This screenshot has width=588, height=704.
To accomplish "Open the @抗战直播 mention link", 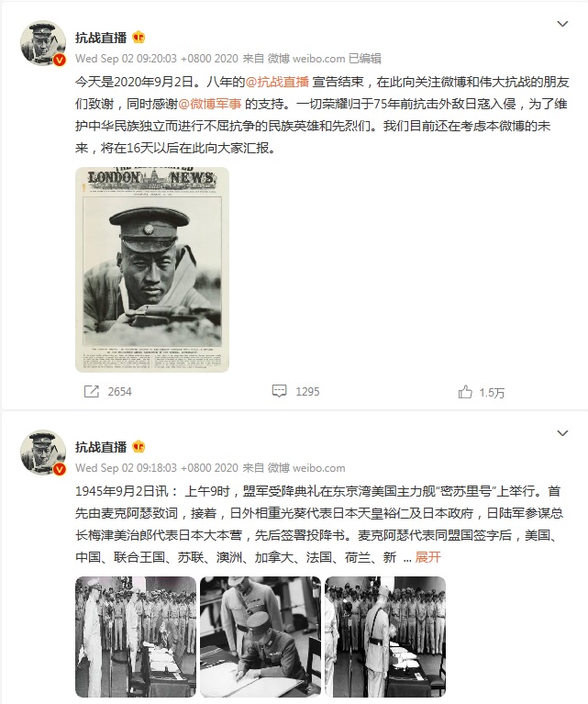I will (277, 82).
